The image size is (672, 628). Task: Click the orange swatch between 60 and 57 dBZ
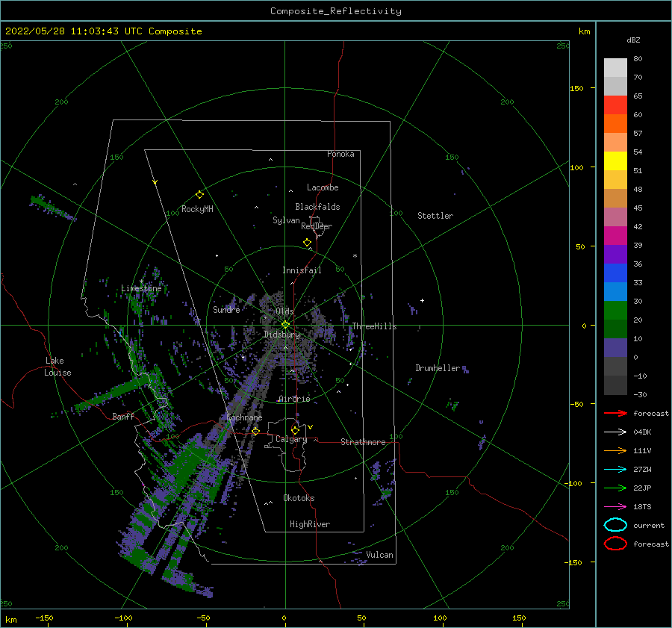click(x=615, y=124)
